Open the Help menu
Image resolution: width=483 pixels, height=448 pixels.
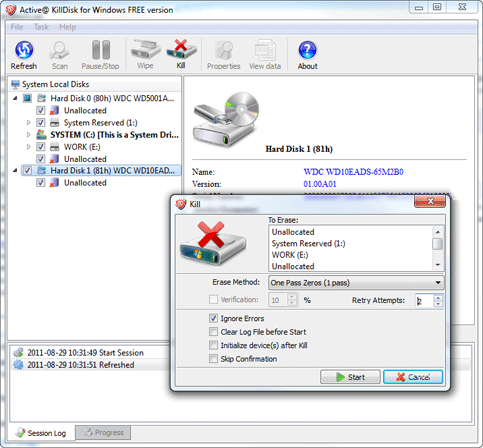pos(68,27)
